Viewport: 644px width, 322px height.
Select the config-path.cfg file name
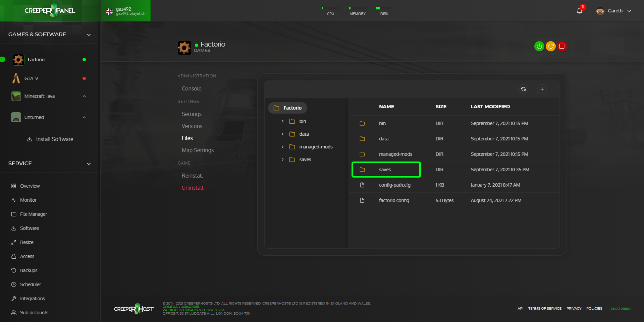(x=395, y=185)
